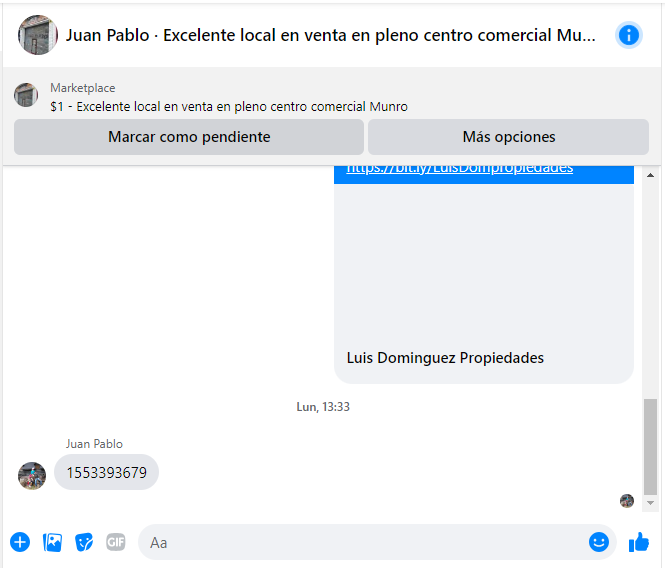The image size is (665, 568).
Task: Open the $1 Excelente local listing title
Action: point(229,106)
